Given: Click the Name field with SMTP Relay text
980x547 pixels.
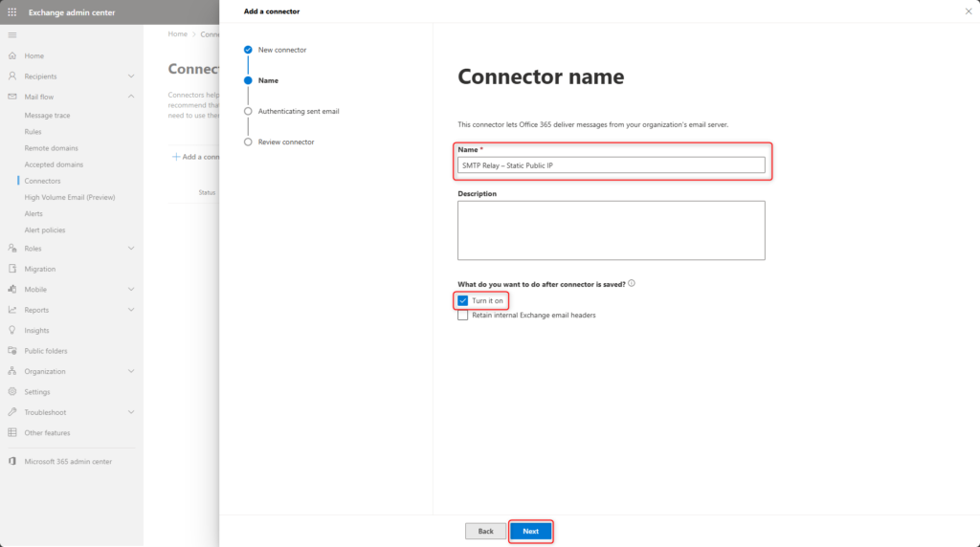Looking at the screenshot, I should (612, 165).
